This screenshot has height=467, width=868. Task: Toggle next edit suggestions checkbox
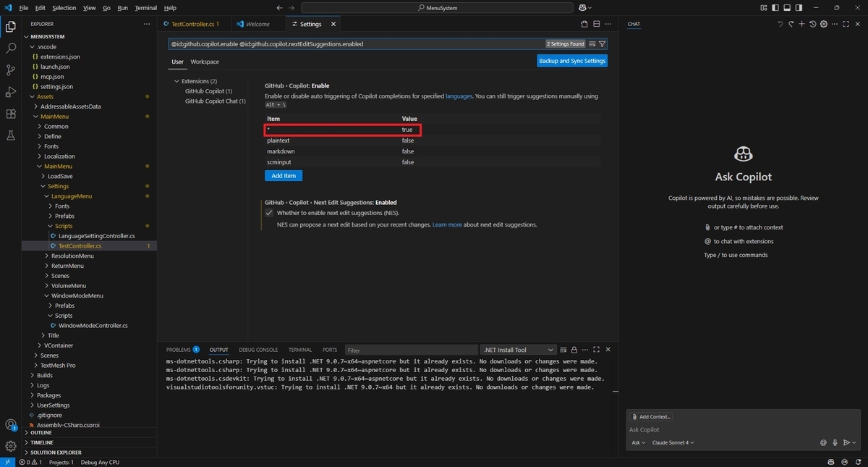point(269,213)
